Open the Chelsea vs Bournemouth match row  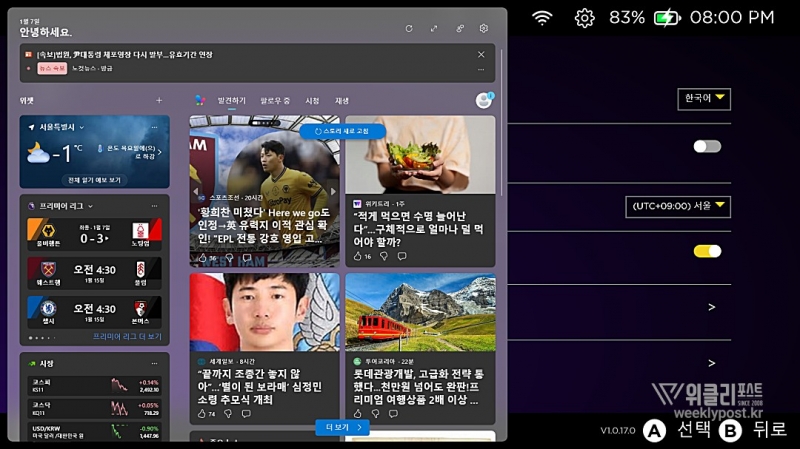click(94, 312)
